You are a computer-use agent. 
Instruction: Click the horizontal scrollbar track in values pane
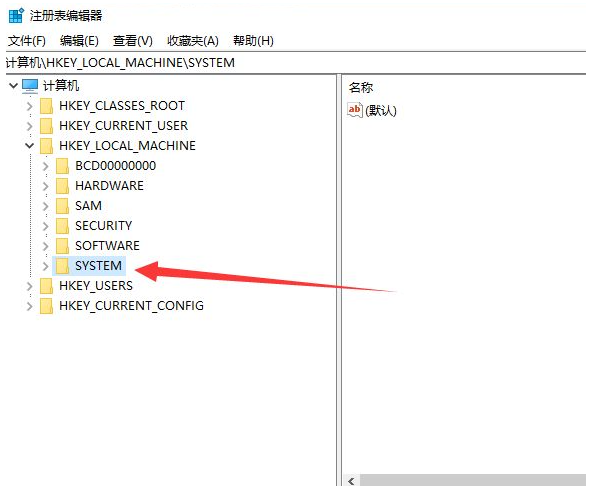[x=473, y=481]
